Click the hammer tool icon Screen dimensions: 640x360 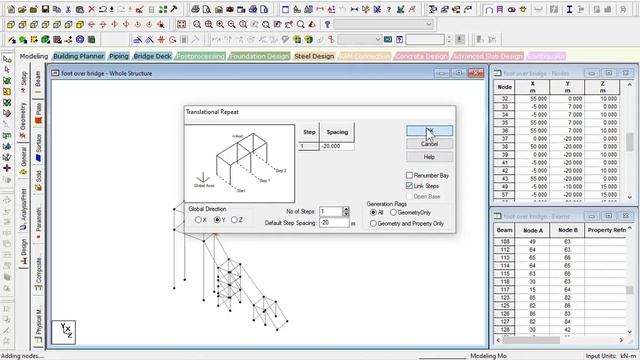coord(174,9)
